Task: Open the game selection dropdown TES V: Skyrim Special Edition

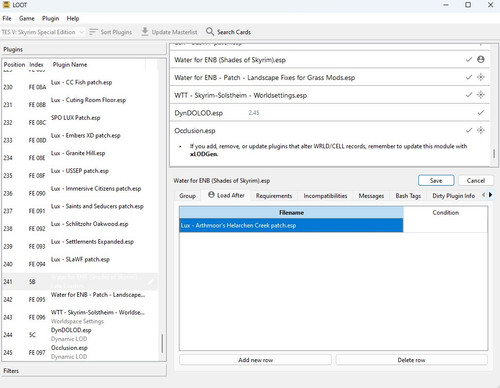Action: [x=43, y=32]
